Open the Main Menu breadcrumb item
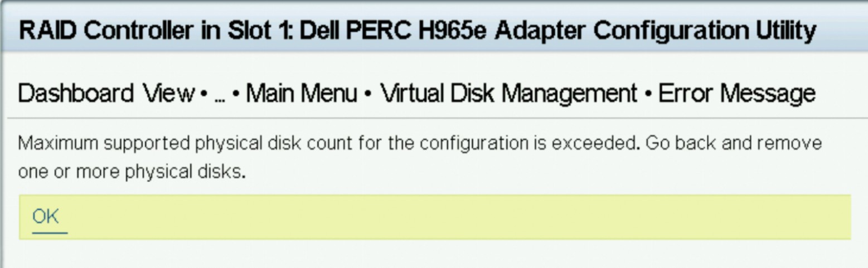Image resolution: width=868 pixels, height=268 pixels. [x=301, y=94]
